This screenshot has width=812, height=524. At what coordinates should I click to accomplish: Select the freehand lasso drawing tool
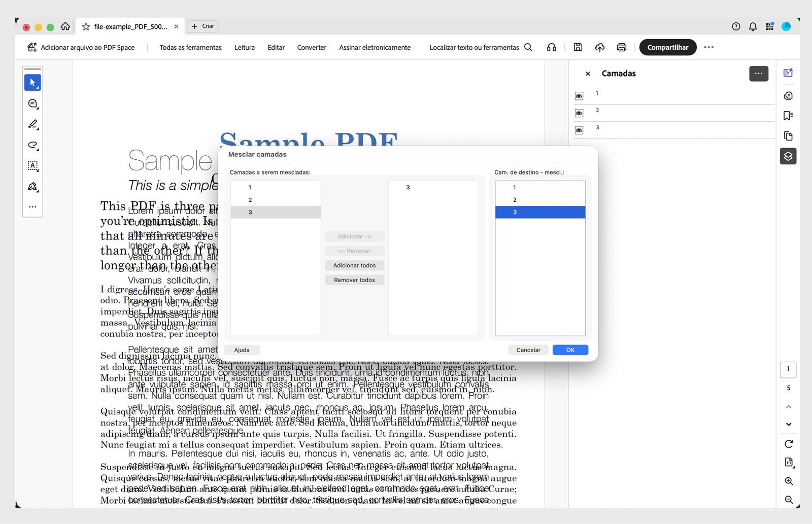coord(32,145)
